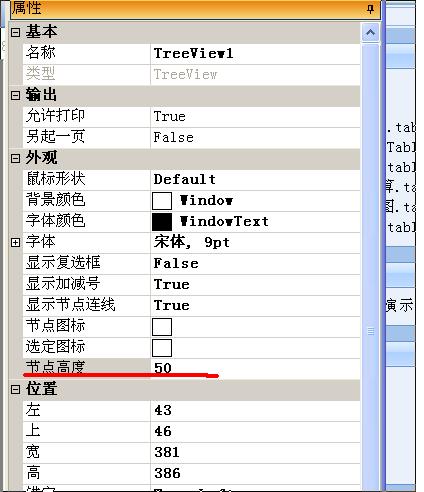Click the 选定图标 empty icon box
The image size is (424, 492).
tap(162, 348)
